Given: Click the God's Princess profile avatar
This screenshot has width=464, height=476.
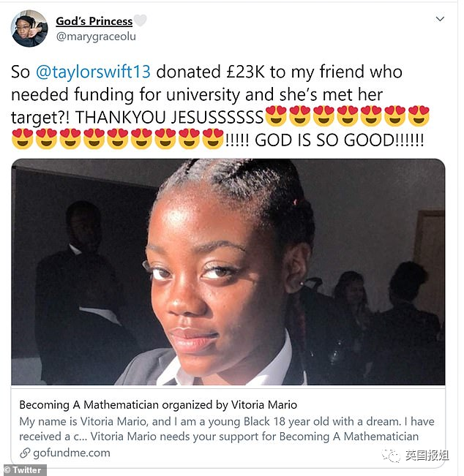Looking at the screenshot, I should point(29,29).
